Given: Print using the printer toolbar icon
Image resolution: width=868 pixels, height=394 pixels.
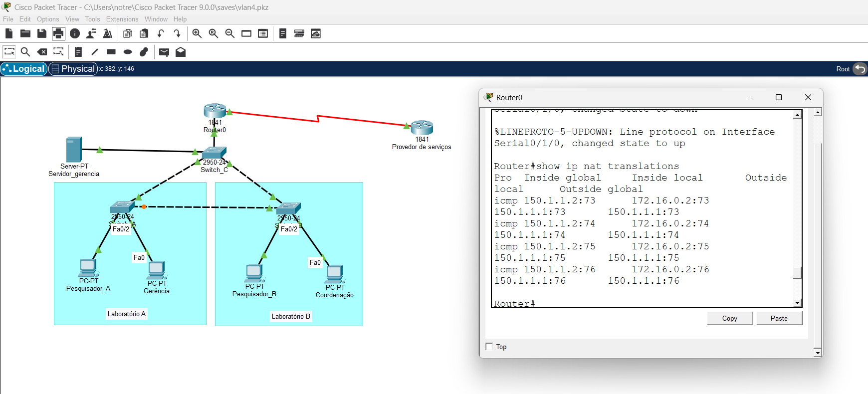Looking at the screenshot, I should [x=58, y=33].
